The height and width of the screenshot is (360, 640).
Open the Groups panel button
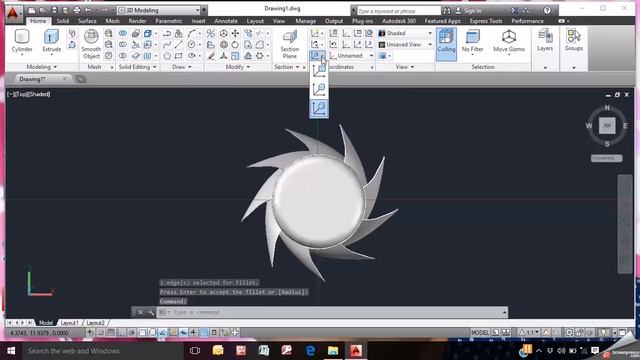pos(573,40)
